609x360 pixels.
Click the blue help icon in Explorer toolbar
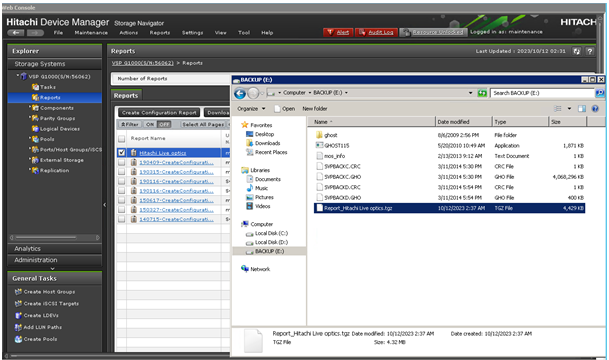[x=595, y=109]
